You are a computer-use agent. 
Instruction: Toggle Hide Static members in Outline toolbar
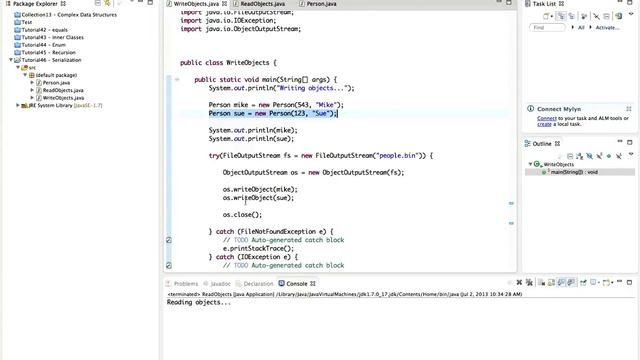coord(599,156)
